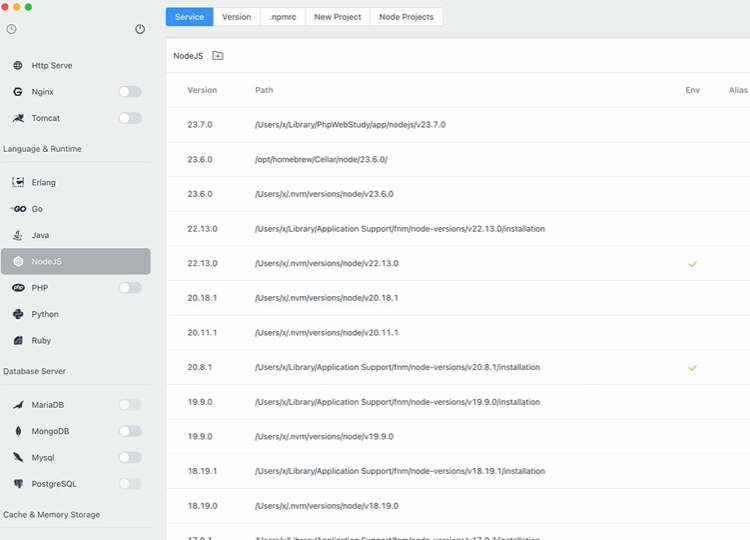Click the Java coffee cup icon
750x540 pixels.
(x=18, y=235)
